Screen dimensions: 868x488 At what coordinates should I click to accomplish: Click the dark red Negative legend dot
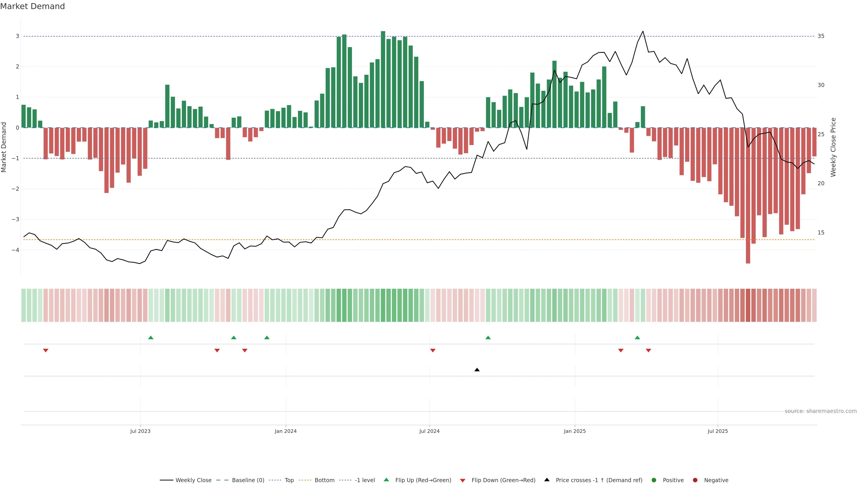click(695, 480)
